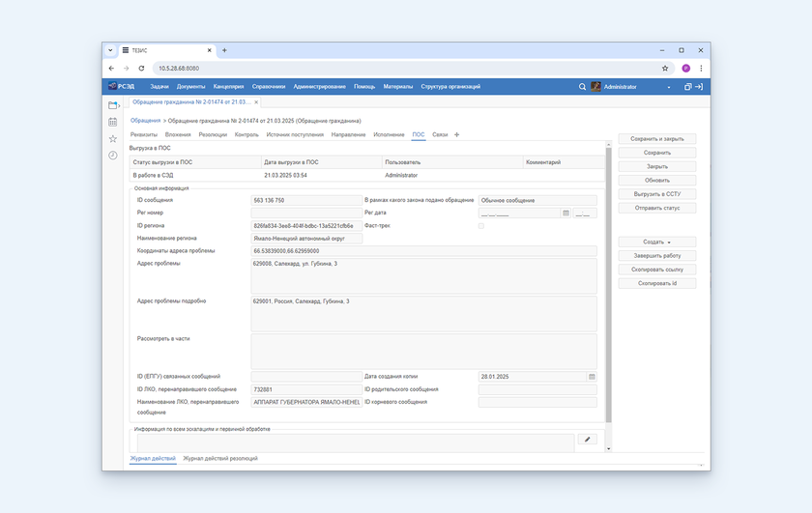Open the calendar picker for Рег дата

tap(565, 213)
